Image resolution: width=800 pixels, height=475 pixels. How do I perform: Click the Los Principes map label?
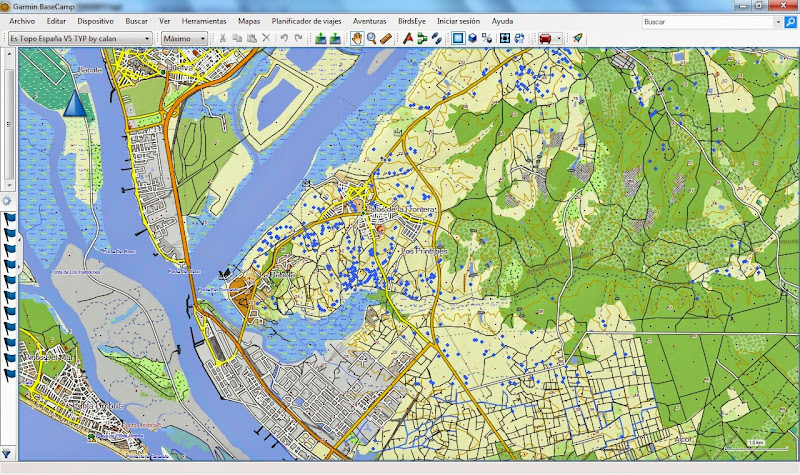(x=424, y=251)
